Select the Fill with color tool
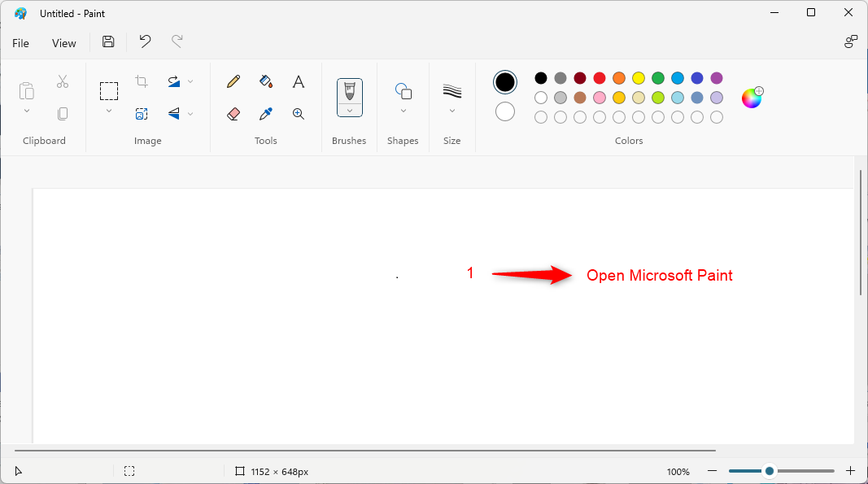Screen dimensions: 868x484 click(266, 81)
